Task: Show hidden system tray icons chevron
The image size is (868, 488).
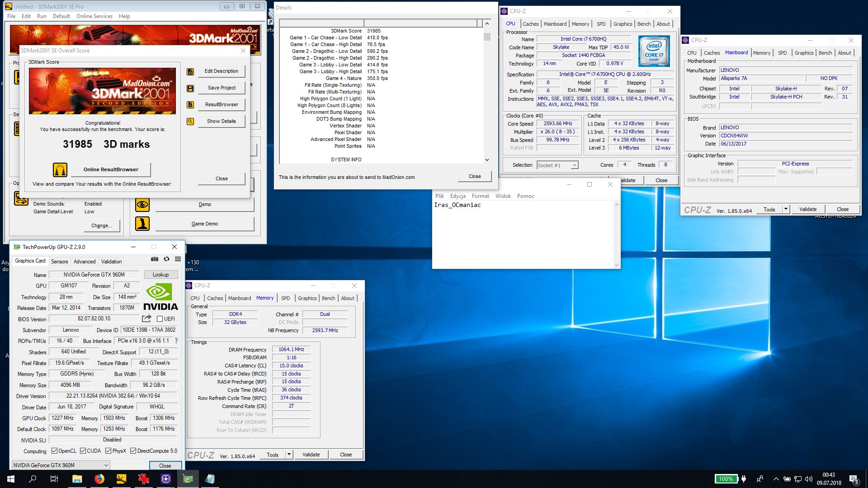Action: 776,479
